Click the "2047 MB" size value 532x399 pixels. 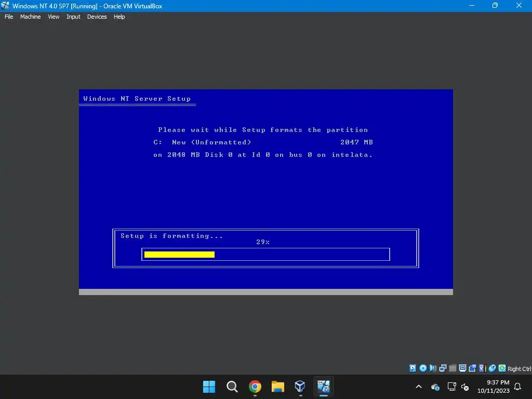(356, 142)
